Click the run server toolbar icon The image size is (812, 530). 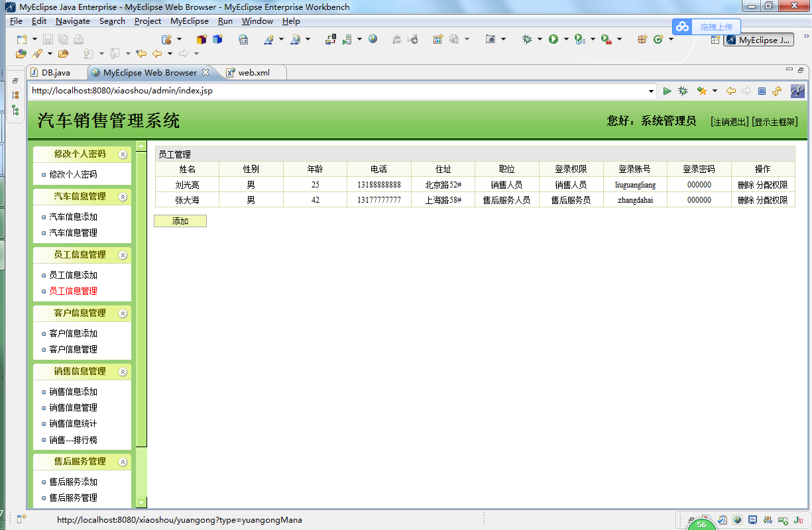tap(347, 40)
